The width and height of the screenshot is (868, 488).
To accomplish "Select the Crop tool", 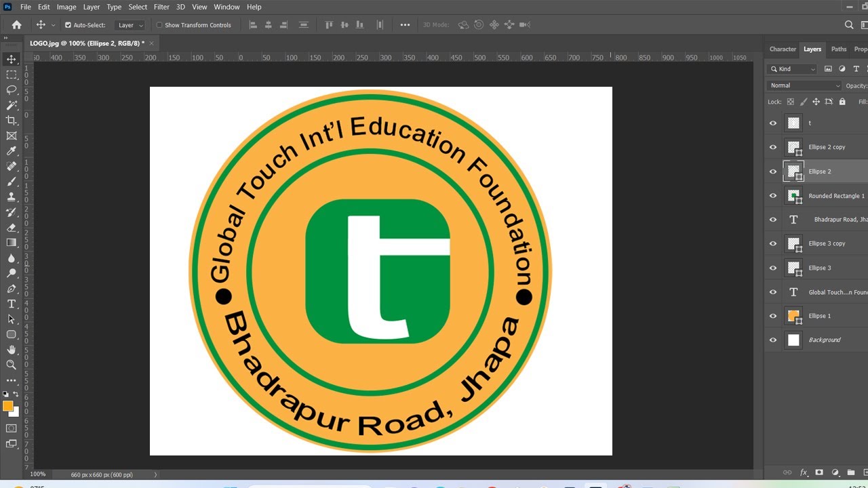I will (x=12, y=121).
